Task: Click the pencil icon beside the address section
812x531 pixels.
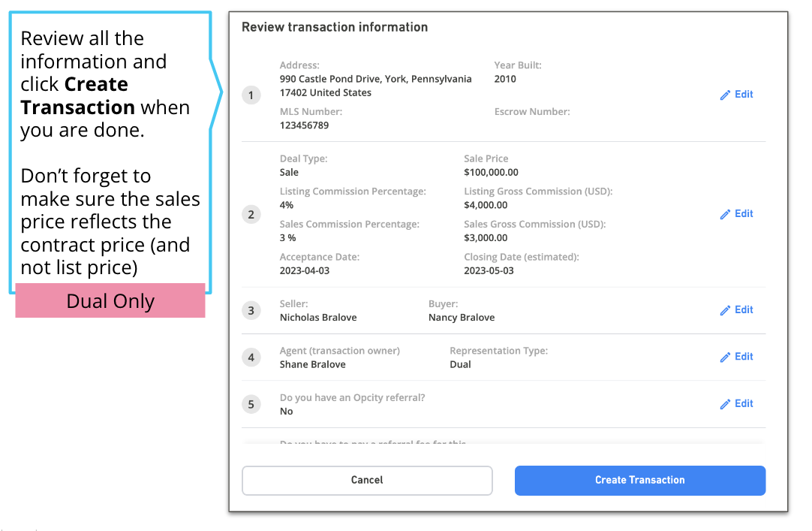Action: pos(725,95)
